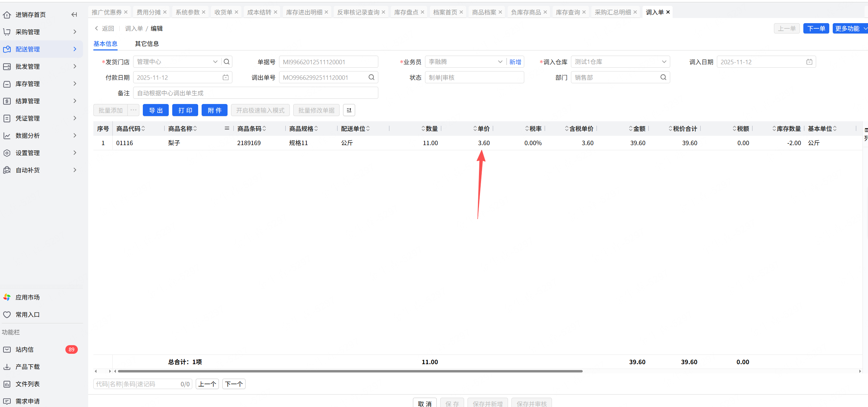This screenshot has width=868, height=407.
Task: Expand the 业务员 dropdown list
Action: (500, 62)
